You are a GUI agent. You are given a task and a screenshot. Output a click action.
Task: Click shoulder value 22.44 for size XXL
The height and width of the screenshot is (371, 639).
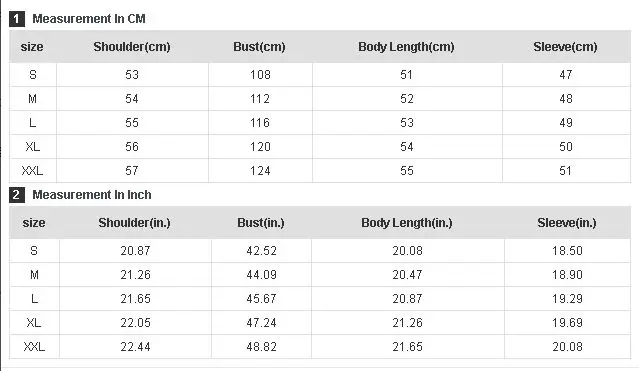135,347
